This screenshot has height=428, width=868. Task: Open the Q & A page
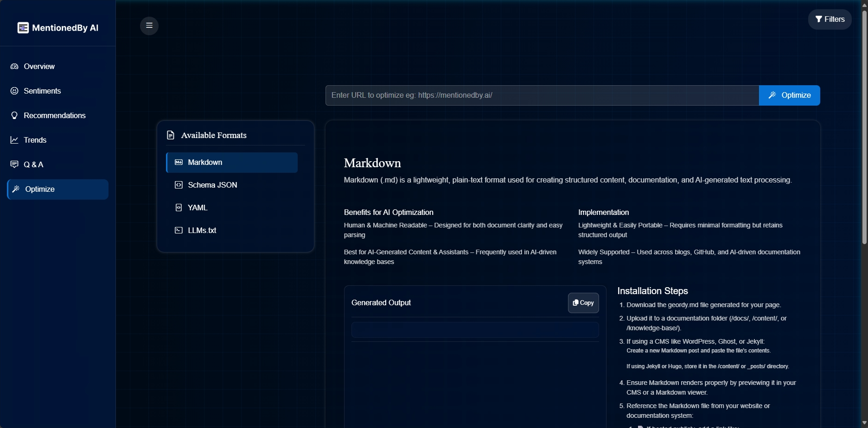point(58,164)
